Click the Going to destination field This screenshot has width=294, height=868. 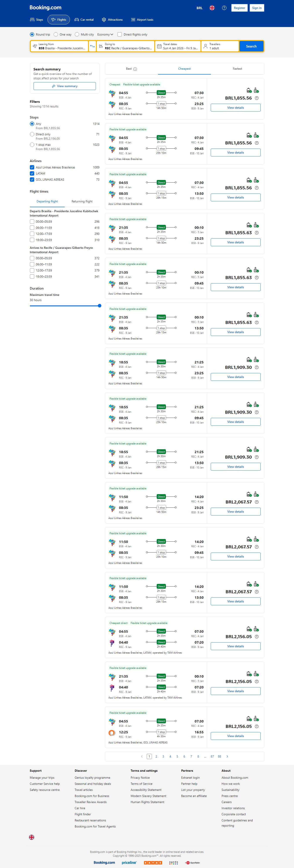tap(125, 46)
